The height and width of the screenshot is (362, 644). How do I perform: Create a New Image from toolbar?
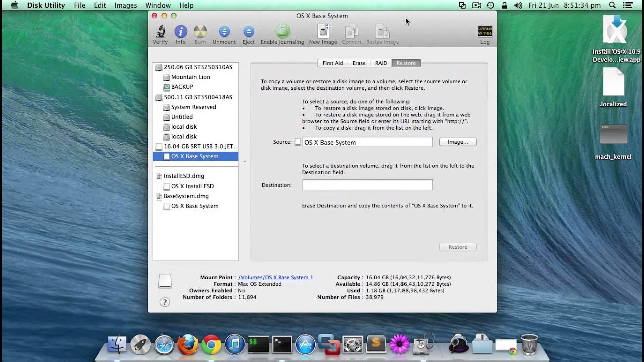[323, 32]
